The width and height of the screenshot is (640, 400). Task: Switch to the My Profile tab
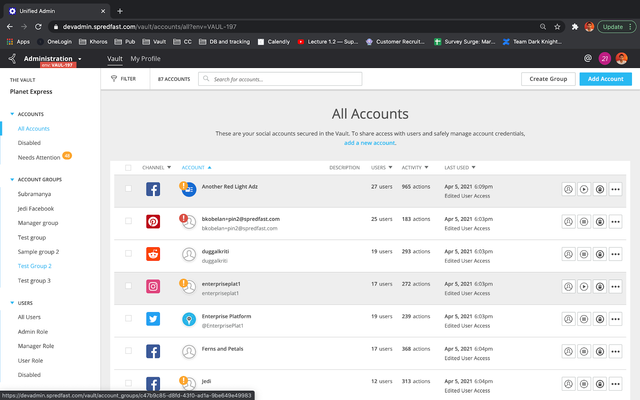(x=145, y=59)
